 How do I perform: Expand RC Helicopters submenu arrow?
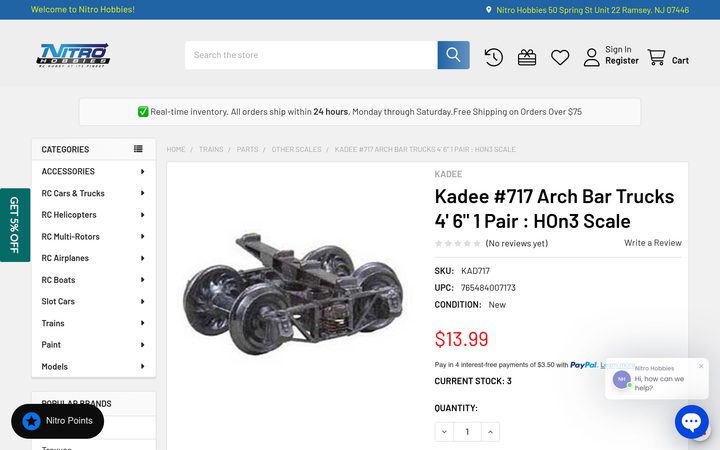click(x=142, y=215)
